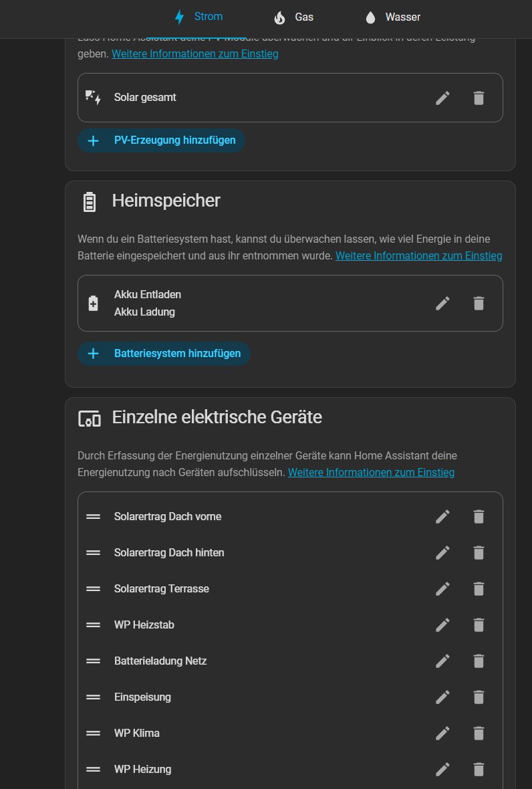The width and height of the screenshot is (532, 789).
Task: Edit the Einspeisung device entry
Action: pos(442,697)
